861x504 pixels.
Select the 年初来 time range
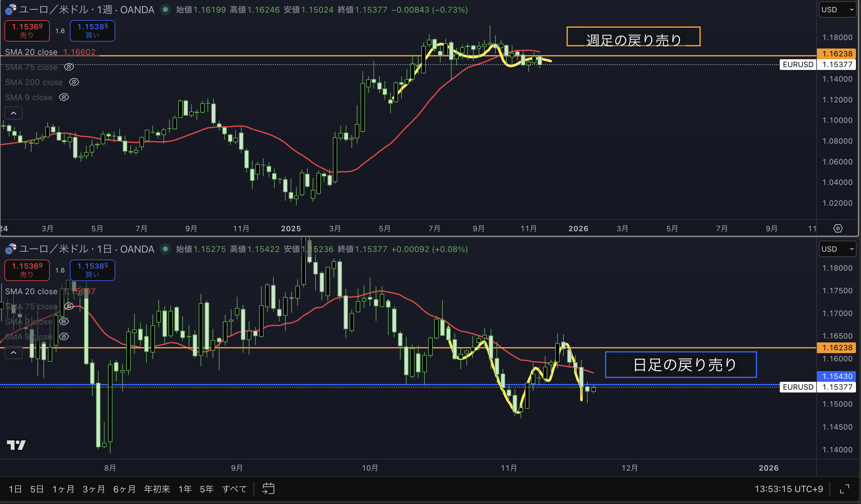pos(157,489)
